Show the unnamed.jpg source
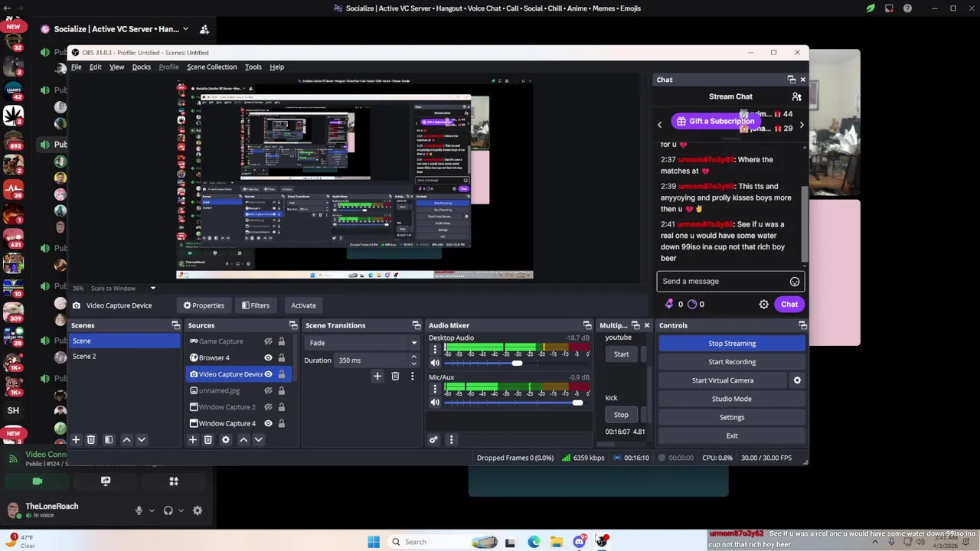The width and height of the screenshot is (980, 551). pyautogui.click(x=268, y=391)
